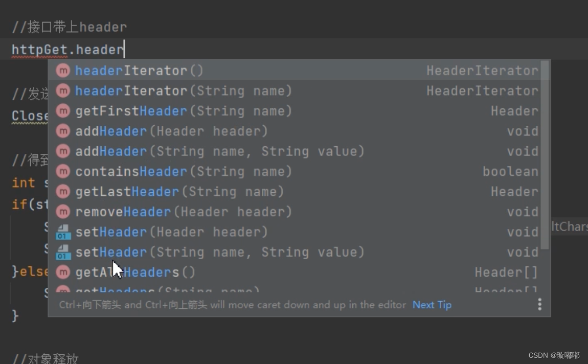Select the highlighted headerIterator() suggestion

coord(153,71)
